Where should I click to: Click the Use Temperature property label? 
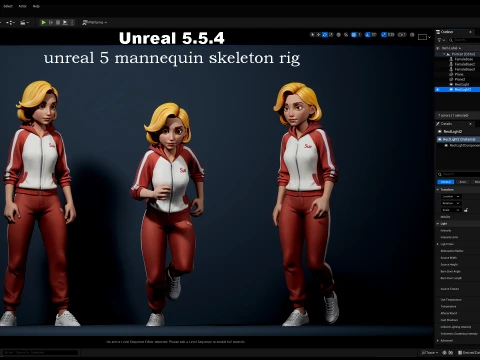451,299
